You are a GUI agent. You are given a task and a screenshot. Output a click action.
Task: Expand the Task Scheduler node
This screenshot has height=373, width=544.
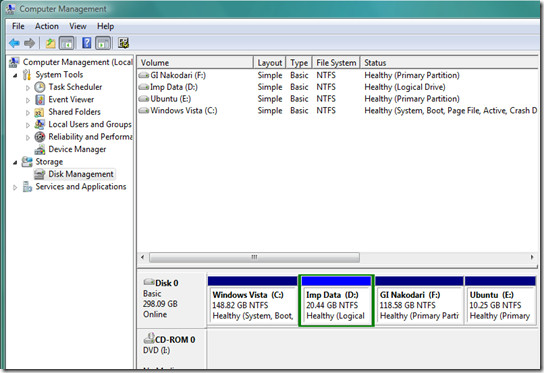tap(28, 88)
